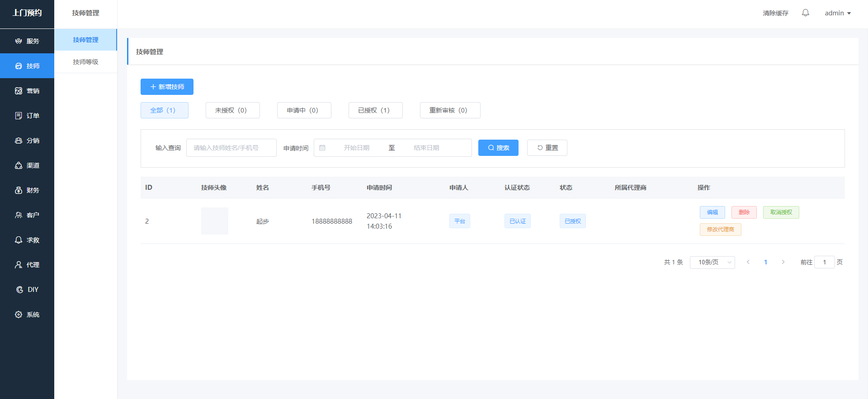This screenshot has height=399, width=868.
Task: Open the 系统 settings section
Action: click(27, 315)
